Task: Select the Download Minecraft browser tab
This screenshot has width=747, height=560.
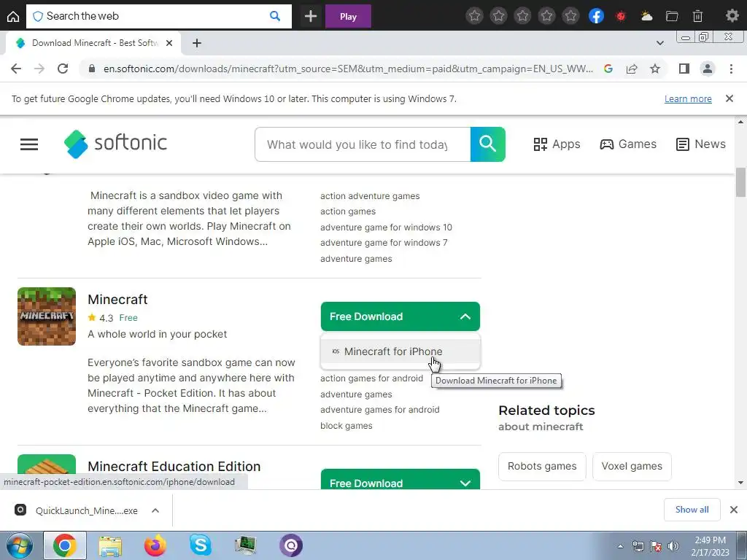Action: (94, 43)
